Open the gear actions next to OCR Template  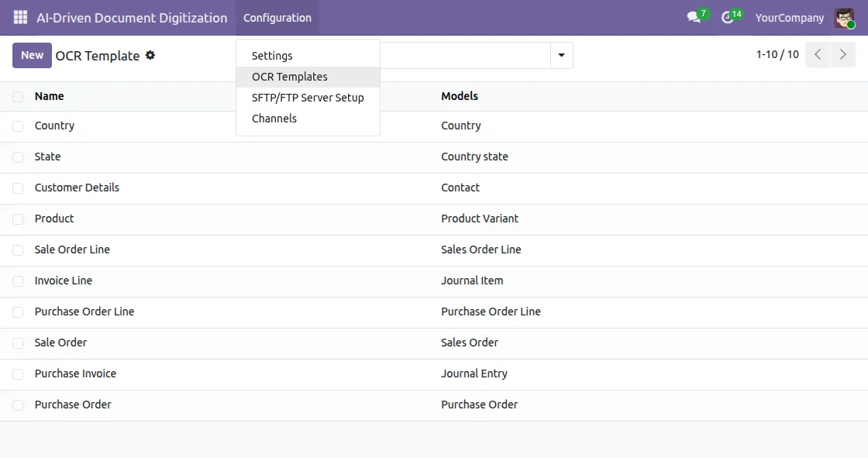pos(150,55)
